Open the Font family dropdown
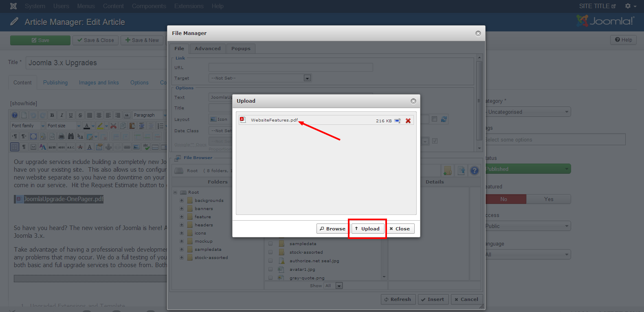Viewport: 644px width, 312px height. coord(28,126)
